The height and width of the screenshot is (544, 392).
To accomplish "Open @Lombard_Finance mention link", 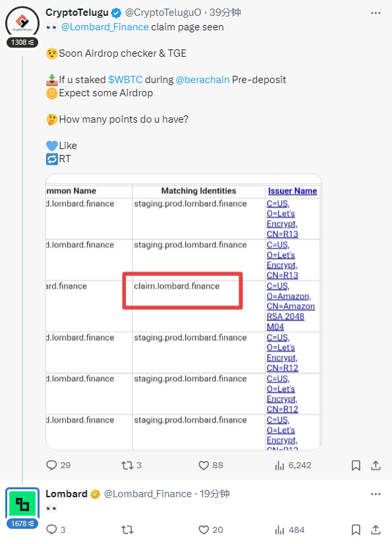I will coord(105,27).
